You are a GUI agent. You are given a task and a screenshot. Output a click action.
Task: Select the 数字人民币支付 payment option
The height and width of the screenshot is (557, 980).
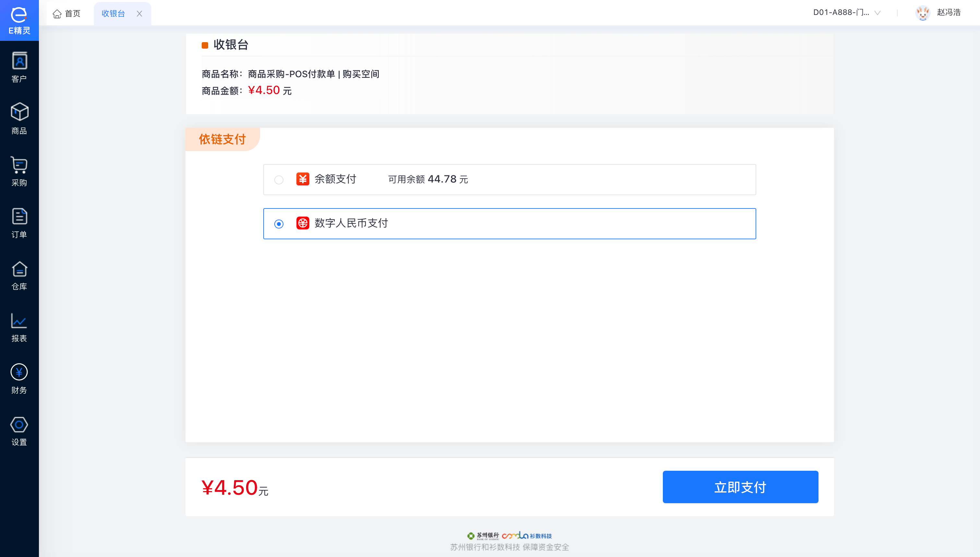click(x=279, y=224)
